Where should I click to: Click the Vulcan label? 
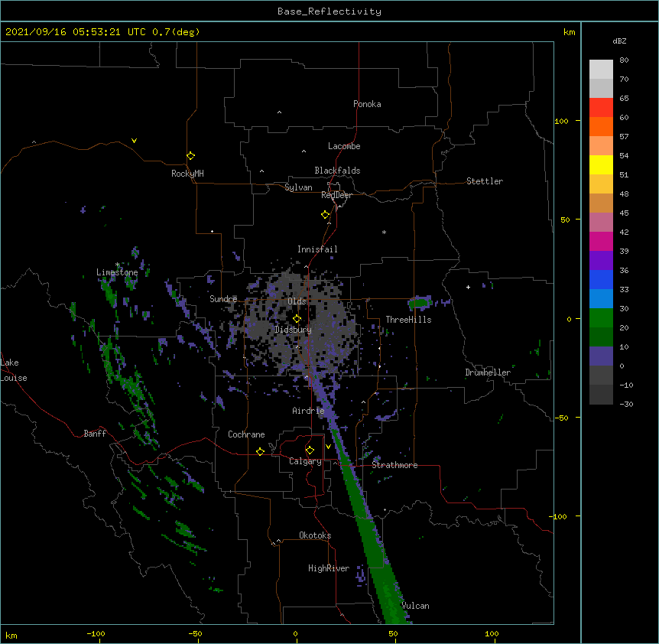tap(415, 606)
